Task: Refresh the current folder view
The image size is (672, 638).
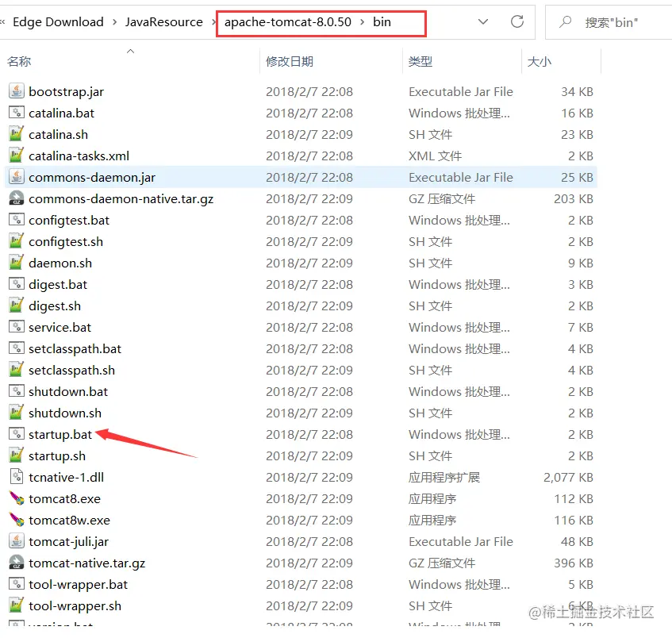Action: point(517,21)
